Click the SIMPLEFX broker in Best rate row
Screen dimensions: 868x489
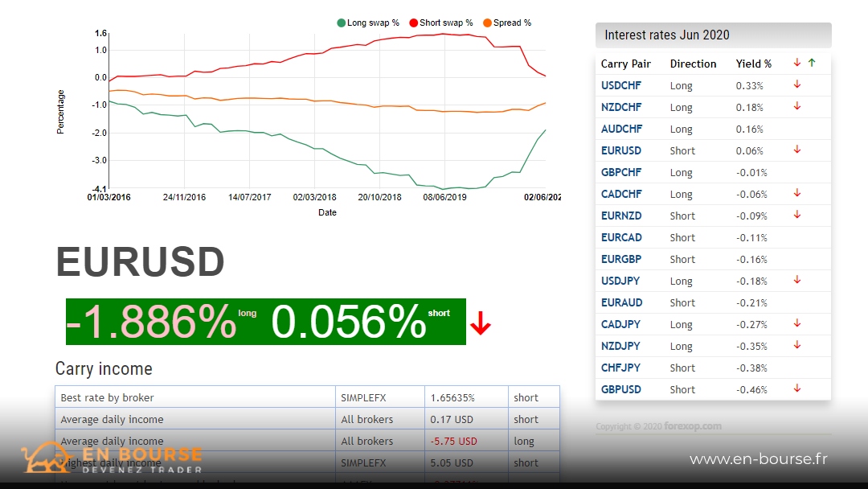(363, 397)
